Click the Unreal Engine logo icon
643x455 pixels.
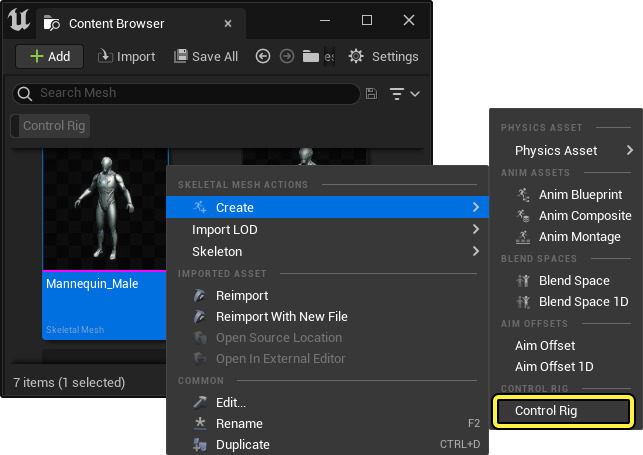[19, 20]
